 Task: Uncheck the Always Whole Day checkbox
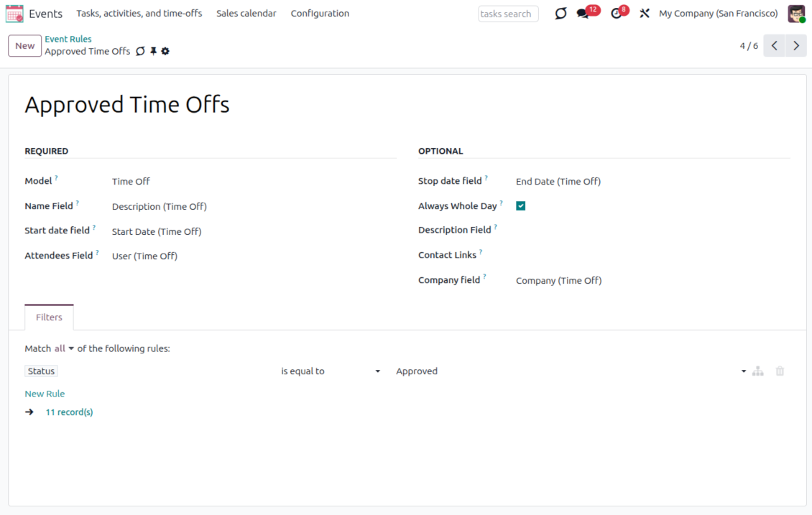point(521,206)
